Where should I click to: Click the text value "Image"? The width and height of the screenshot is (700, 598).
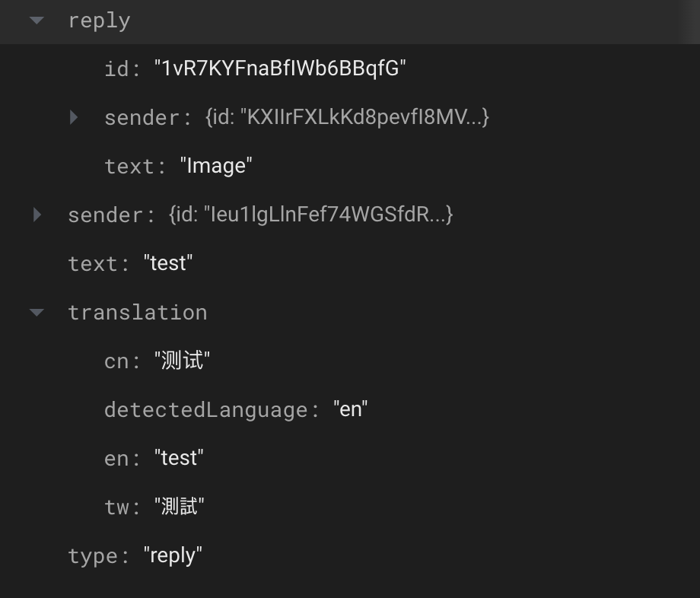216,166
